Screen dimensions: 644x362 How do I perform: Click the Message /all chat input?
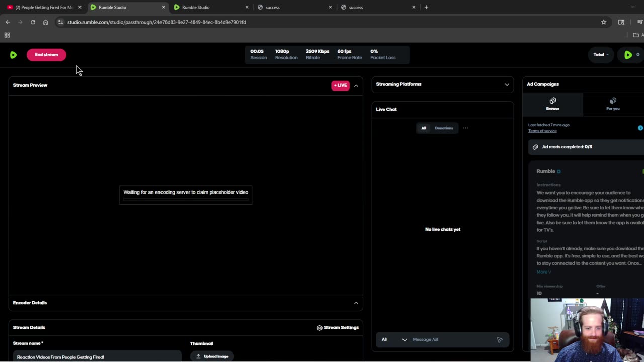(453, 340)
